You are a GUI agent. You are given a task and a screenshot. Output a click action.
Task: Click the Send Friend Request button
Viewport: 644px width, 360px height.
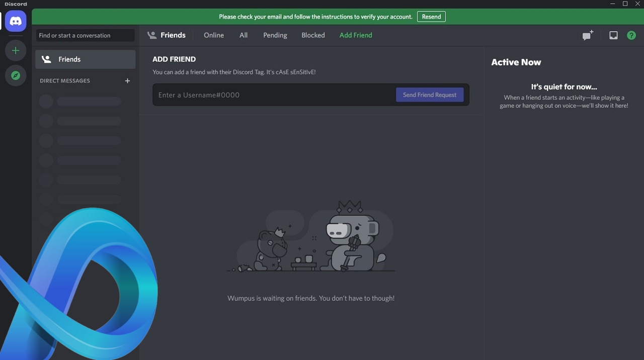point(430,95)
